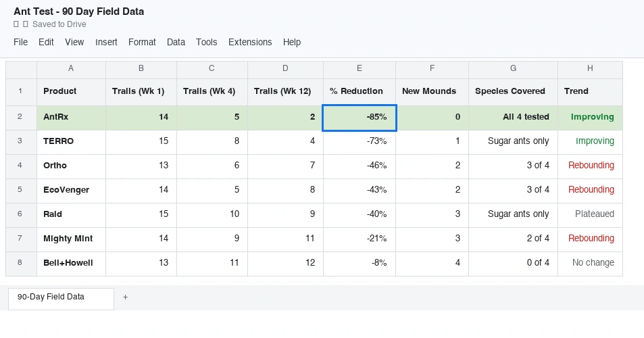Screen dimensions: 644x338
Task: Open the Data menu
Action: tap(176, 42)
